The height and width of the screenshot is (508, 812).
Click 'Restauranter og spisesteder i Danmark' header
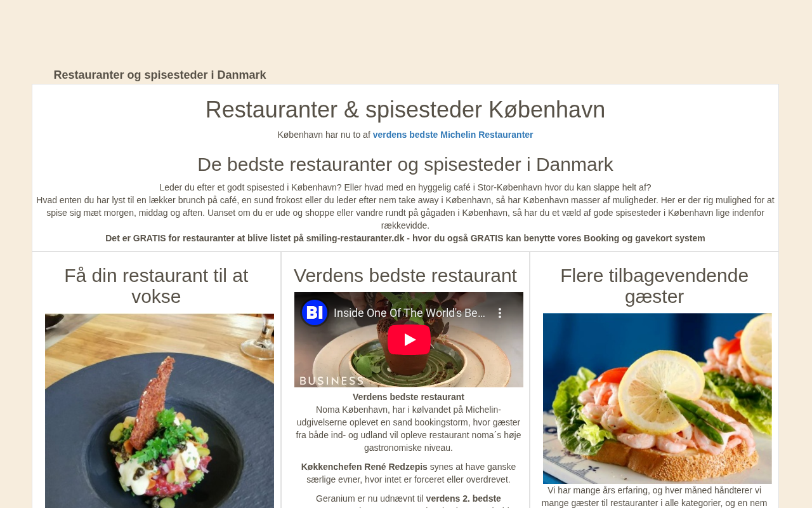[x=160, y=75]
